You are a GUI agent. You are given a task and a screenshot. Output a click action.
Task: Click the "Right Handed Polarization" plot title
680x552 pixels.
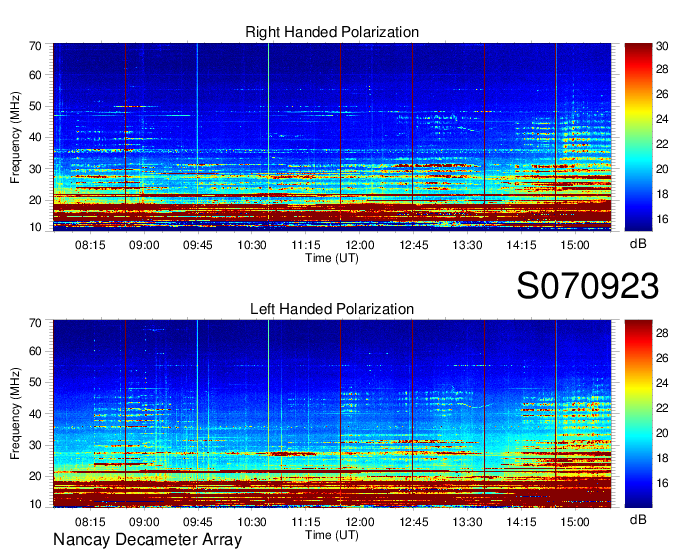point(332,32)
